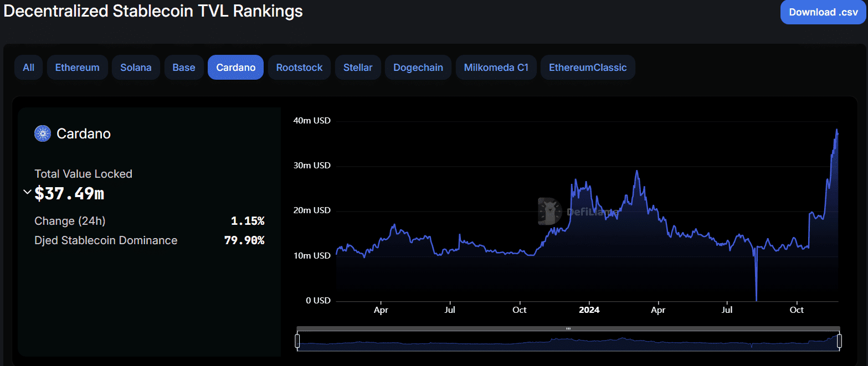Click the Total Value Locked label

[x=83, y=174]
